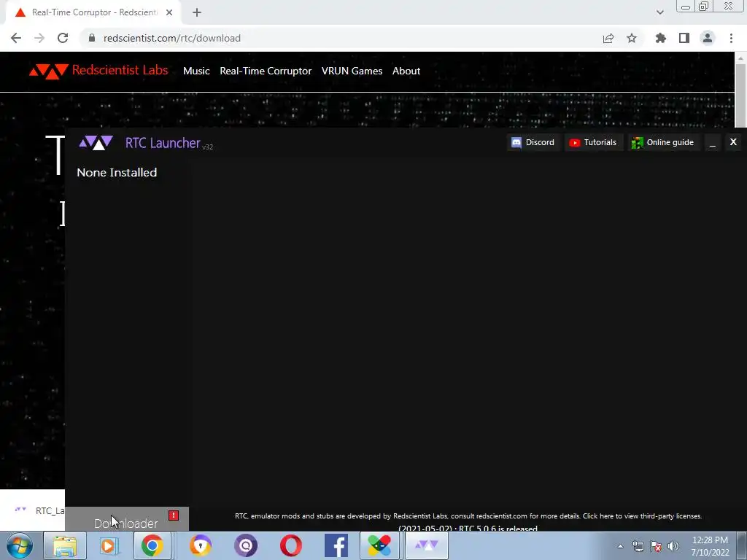Viewport: 747px width, 560px height.
Task: Open the Real-Time Corruptor menu item
Action: click(x=266, y=71)
